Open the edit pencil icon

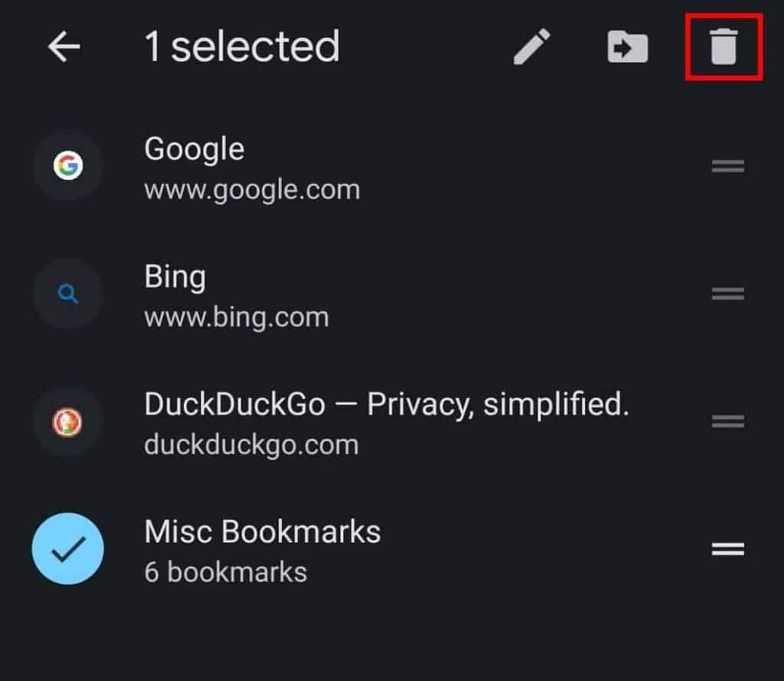tap(534, 47)
